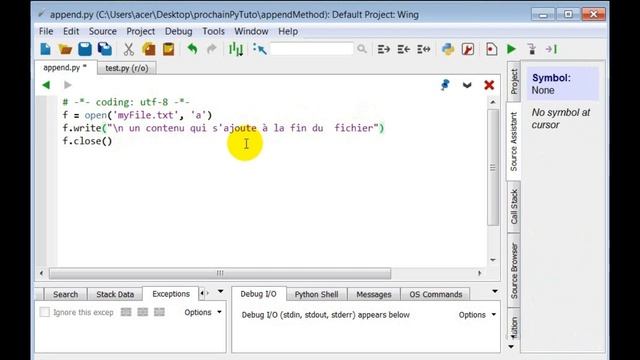The width and height of the screenshot is (640, 360).
Task: Paste from clipboard icon in toolbar
Action: pyautogui.click(x=169, y=49)
